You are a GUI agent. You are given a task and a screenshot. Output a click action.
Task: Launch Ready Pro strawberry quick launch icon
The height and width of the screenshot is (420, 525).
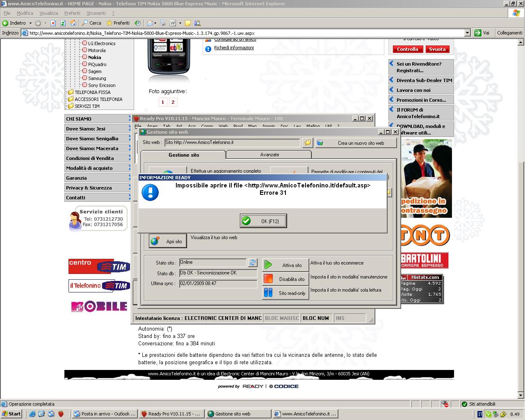61,414
